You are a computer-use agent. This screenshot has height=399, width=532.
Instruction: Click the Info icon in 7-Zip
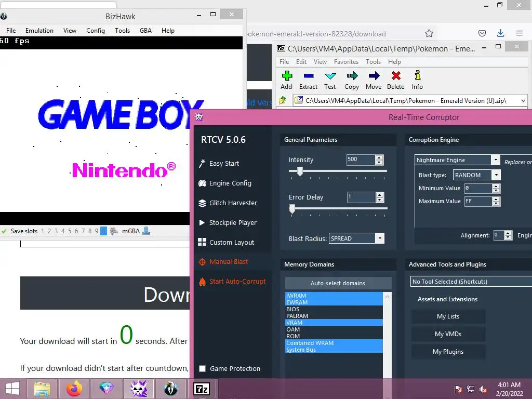[418, 75]
